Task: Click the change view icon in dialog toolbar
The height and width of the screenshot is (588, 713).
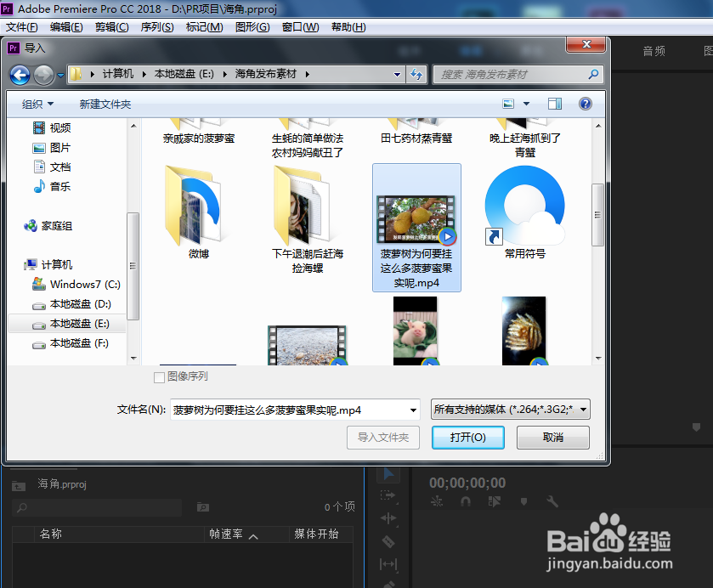Action: (x=508, y=105)
